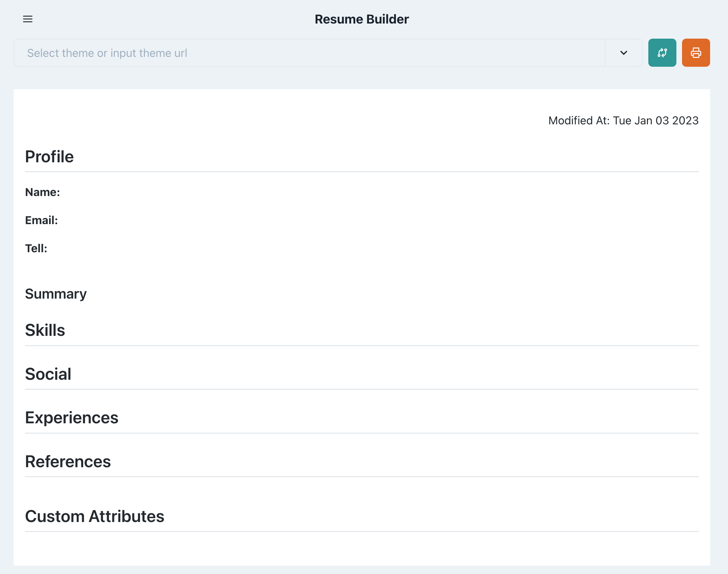The width and height of the screenshot is (728, 574).
Task: Click the Skills heading
Action: (45, 330)
